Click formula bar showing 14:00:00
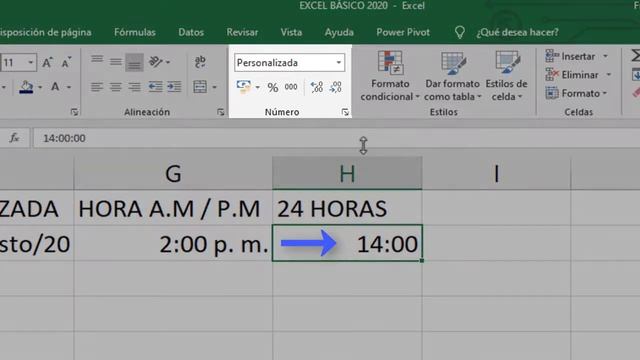Screen dimensions: 640x360 point(336,138)
